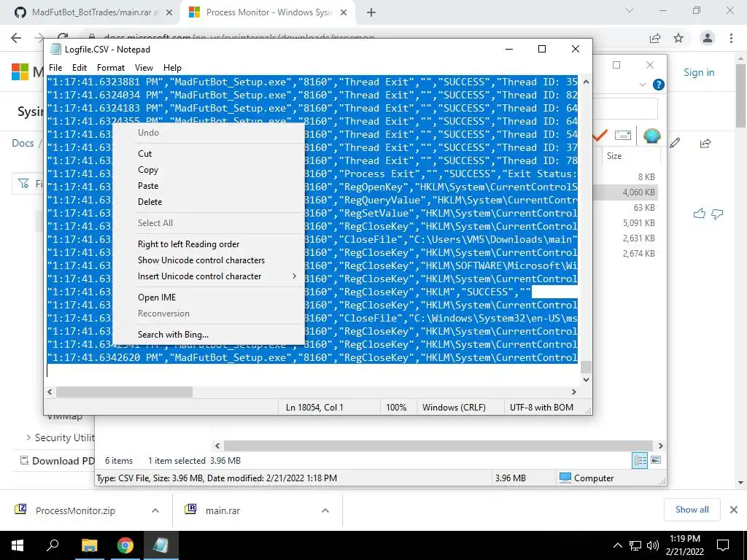The width and height of the screenshot is (747, 560).
Task: Select Show Unicode control characters
Action: (201, 260)
